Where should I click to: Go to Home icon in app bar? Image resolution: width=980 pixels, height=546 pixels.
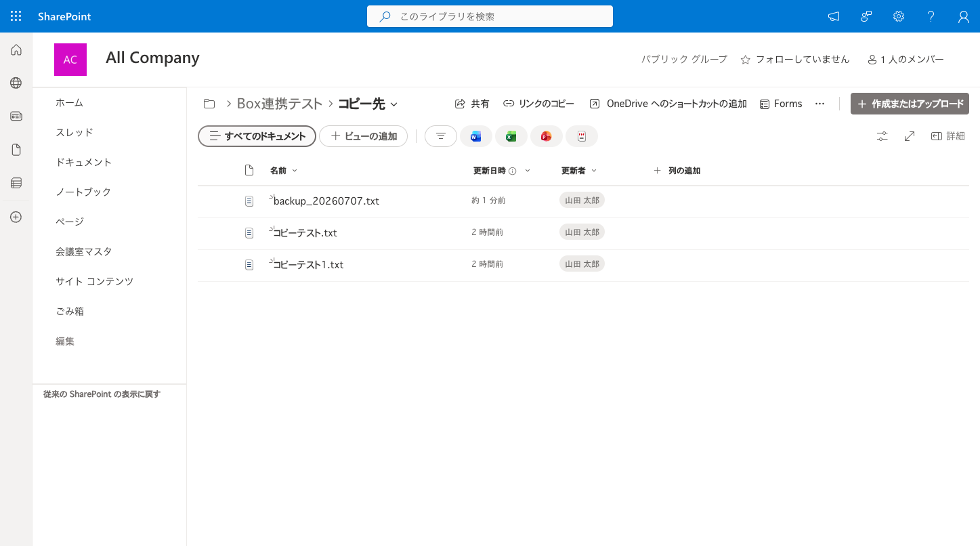point(16,49)
